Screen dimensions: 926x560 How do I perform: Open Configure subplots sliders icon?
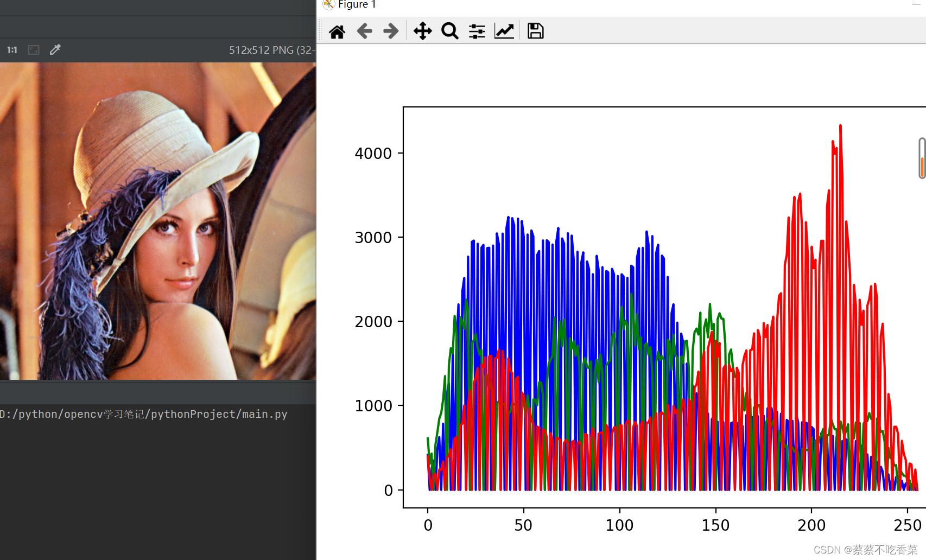[477, 31]
